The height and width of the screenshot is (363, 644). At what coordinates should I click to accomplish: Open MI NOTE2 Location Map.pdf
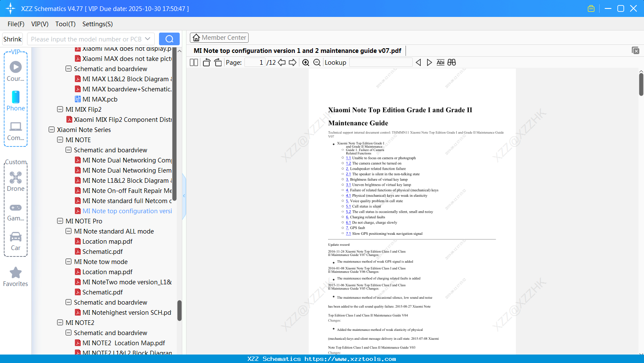coord(124,343)
